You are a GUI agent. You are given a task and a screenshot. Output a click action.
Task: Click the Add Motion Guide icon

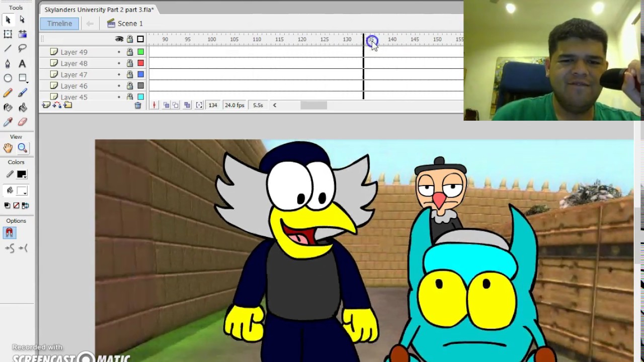point(57,105)
